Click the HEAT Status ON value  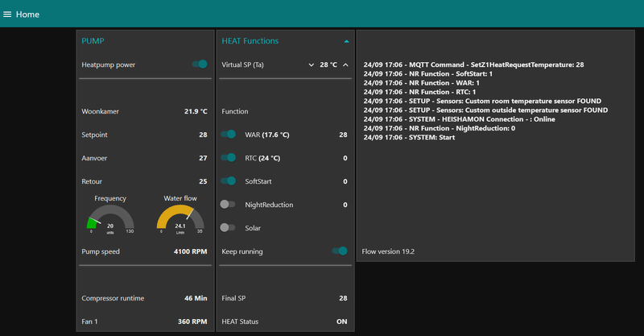coord(341,321)
